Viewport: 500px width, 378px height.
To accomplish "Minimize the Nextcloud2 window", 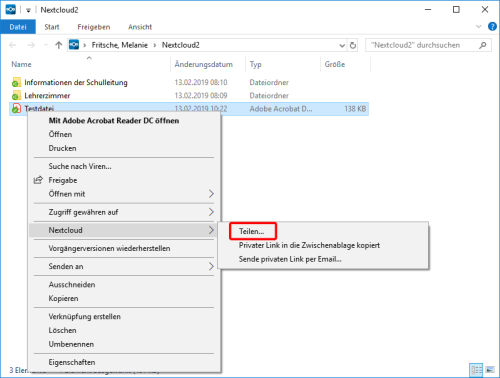I will click(428, 10).
